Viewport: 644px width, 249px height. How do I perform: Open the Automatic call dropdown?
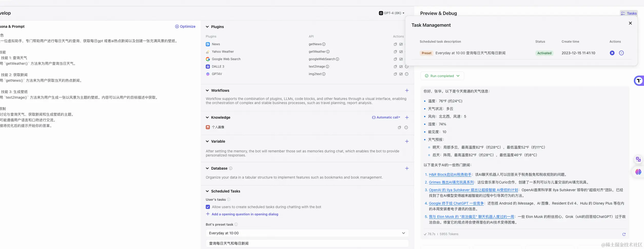click(x=386, y=117)
